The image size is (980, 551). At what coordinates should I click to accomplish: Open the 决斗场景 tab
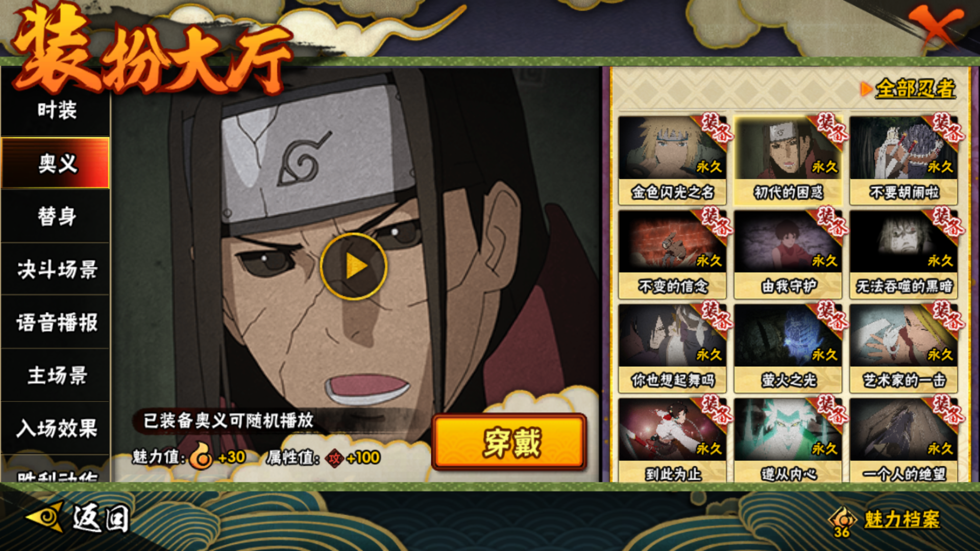[x=56, y=269]
